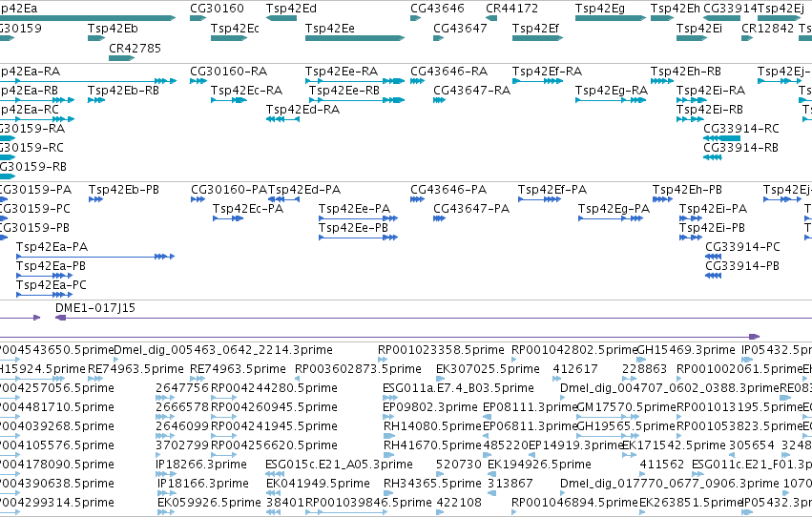The width and height of the screenshot is (812, 517).
Task: Click the Tsp42Eb gene label
Action: pos(113,28)
